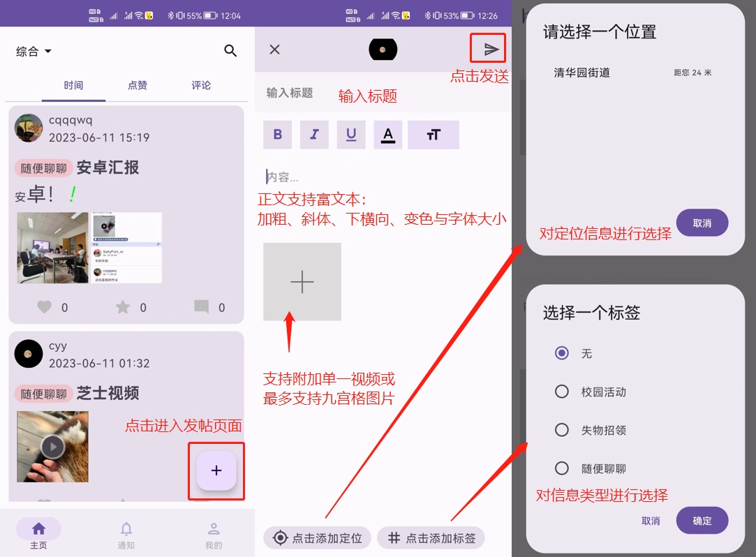Focus the 输入标题 title field
756x557 pixels.
coord(383,93)
